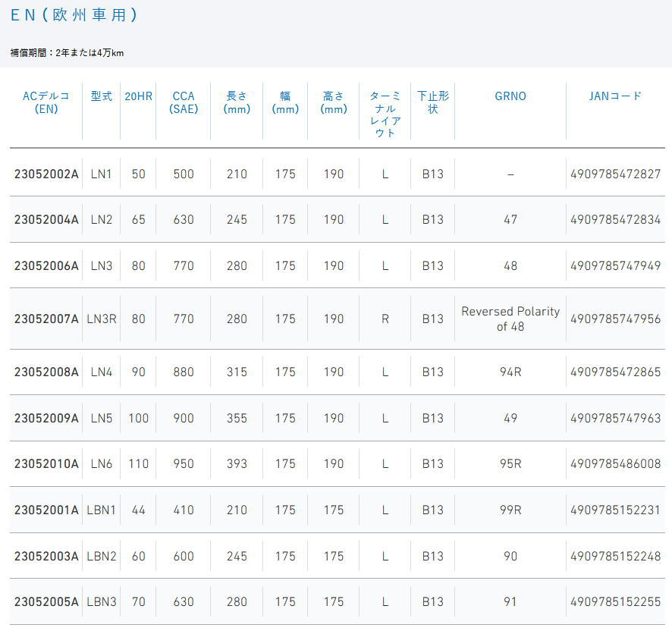Click JAN code 4909785472865
This screenshot has height=631, width=672.
point(615,372)
